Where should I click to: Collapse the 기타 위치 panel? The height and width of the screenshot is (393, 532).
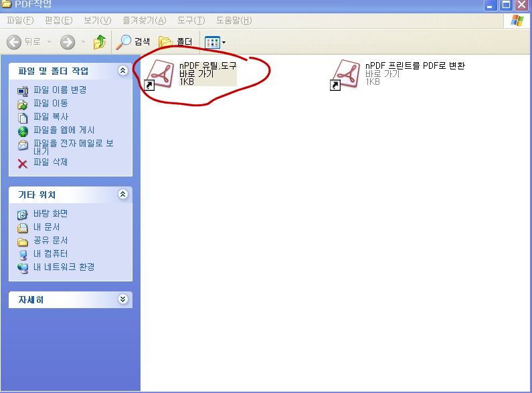pyautogui.click(x=122, y=194)
